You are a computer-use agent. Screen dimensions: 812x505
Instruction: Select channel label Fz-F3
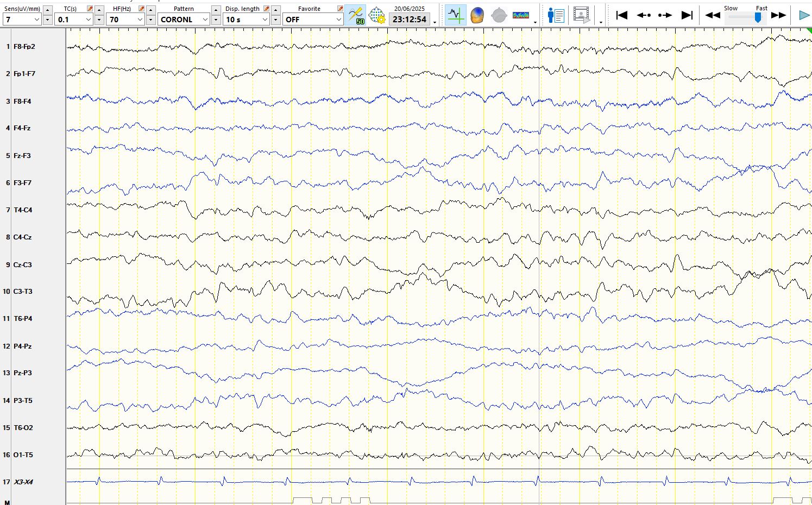[22, 156]
